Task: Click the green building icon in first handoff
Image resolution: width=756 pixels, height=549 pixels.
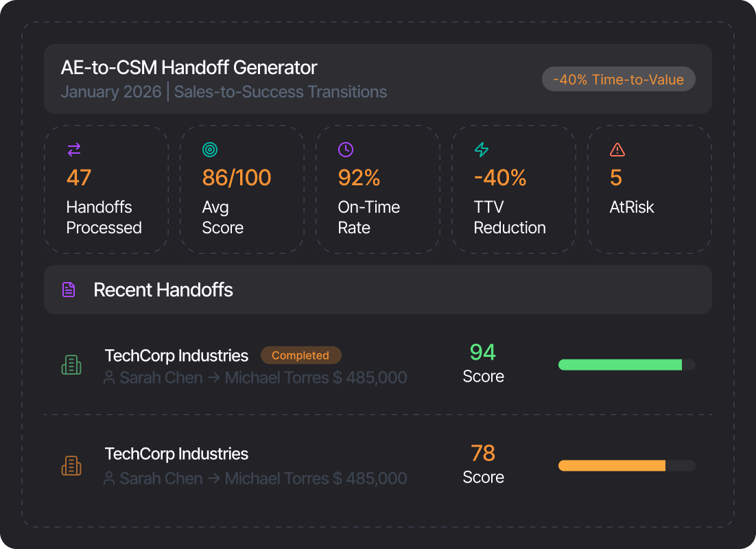Action: [71, 364]
